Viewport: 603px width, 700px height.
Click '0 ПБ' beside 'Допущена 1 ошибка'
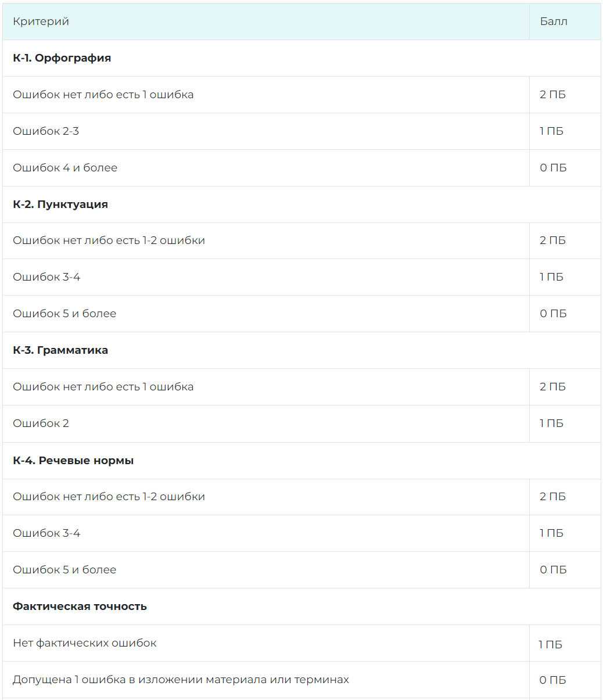click(x=552, y=680)
